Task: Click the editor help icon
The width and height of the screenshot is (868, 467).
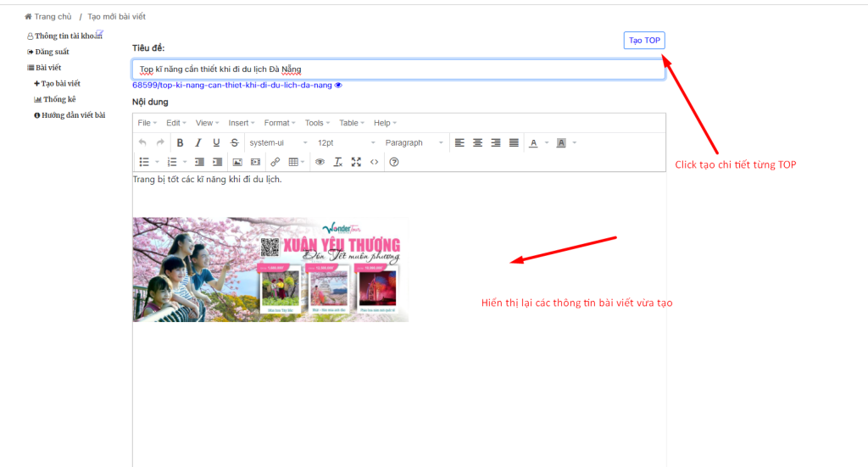Action: [x=393, y=162]
